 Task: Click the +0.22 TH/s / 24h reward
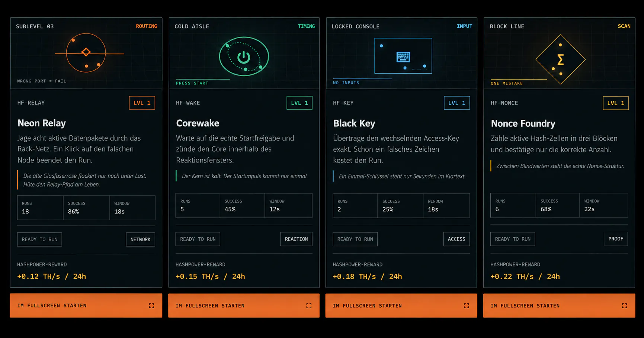[x=525, y=277]
